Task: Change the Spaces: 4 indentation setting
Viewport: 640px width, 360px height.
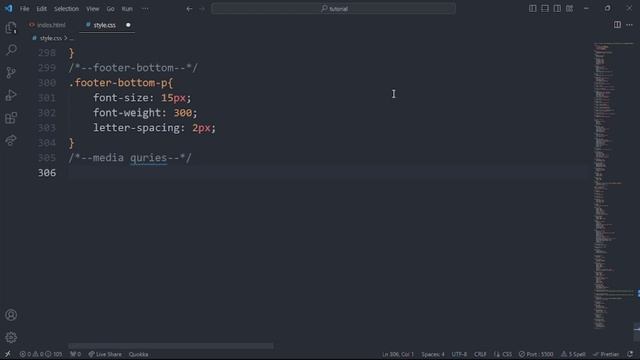Action: click(x=433, y=354)
